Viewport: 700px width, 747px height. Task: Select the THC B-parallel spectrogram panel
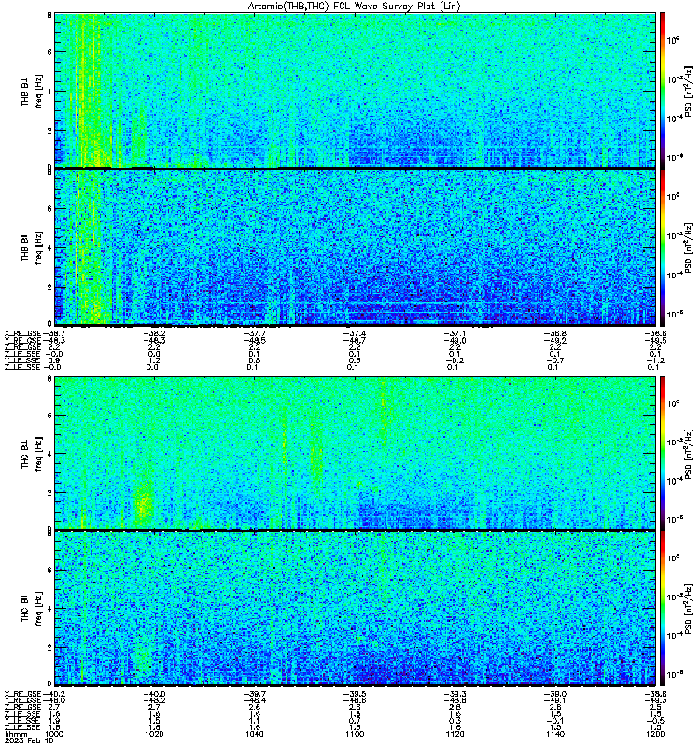pos(356,609)
